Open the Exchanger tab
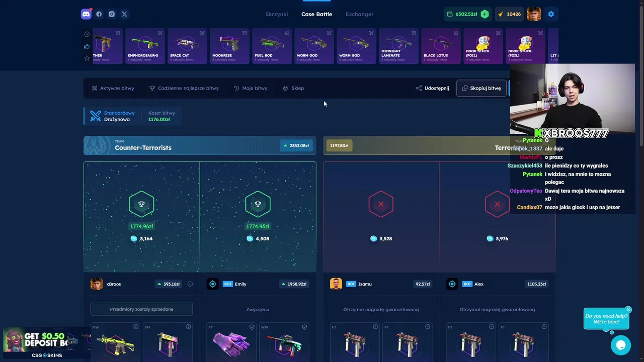The width and height of the screenshot is (644, 362). coord(359,14)
